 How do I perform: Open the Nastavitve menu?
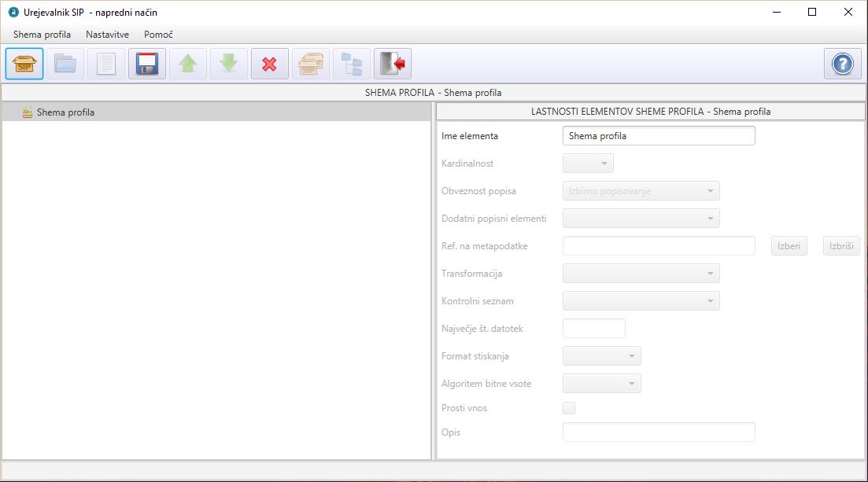pos(107,35)
